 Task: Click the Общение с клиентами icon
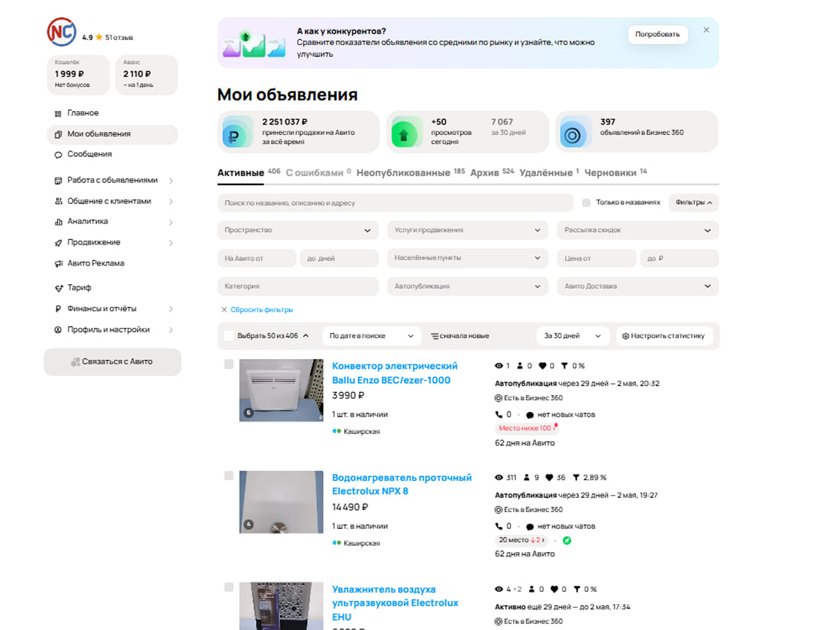point(58,201)
